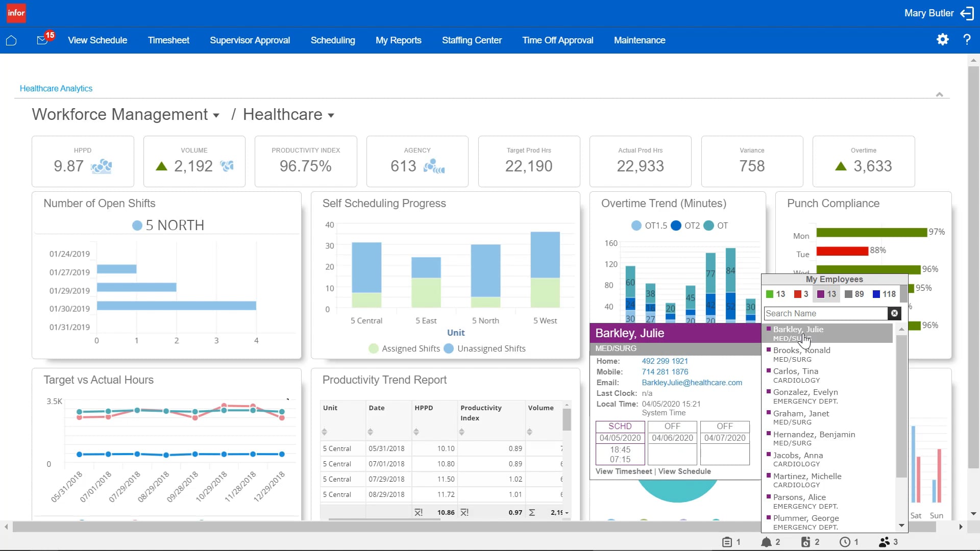This screenshot has height=551, width=980.
Task: Open the help question mark icon
Action: point(967,40)
